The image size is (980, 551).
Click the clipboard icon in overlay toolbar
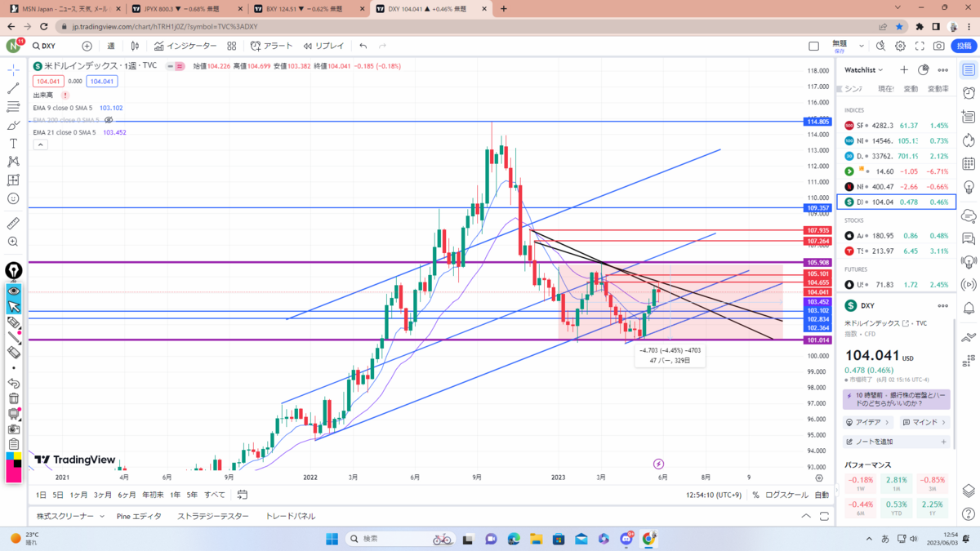pyautogui.click(x=14, y=444)
